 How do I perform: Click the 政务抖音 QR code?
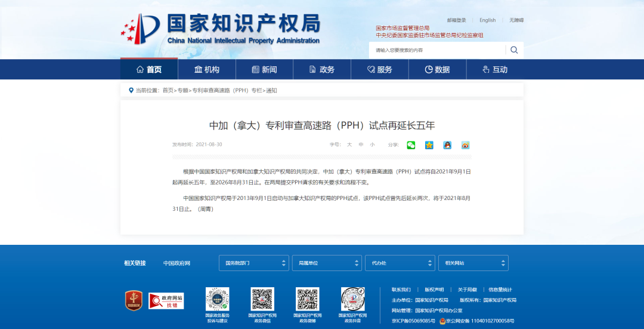click(353, 299)
